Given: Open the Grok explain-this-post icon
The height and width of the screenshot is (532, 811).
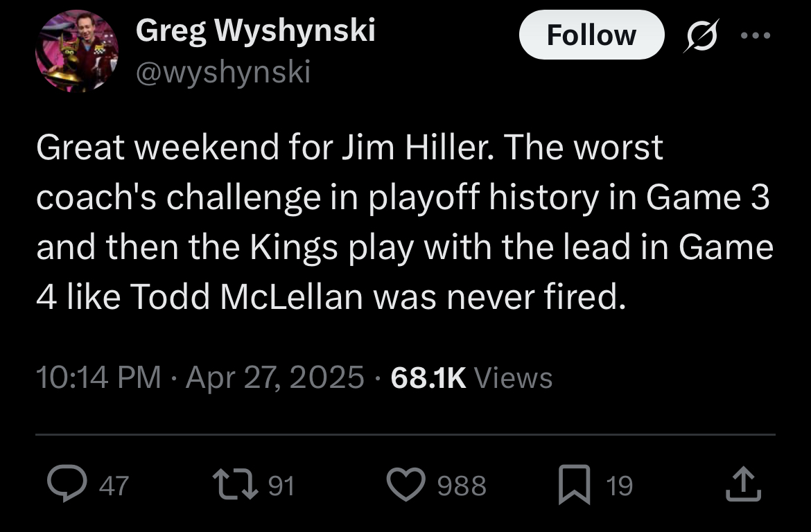Looking at the screenshot, I should [x=701, y=35].
